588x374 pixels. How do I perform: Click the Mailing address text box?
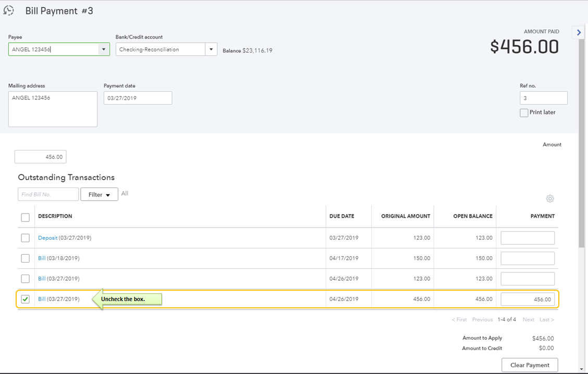pos(53,109)
